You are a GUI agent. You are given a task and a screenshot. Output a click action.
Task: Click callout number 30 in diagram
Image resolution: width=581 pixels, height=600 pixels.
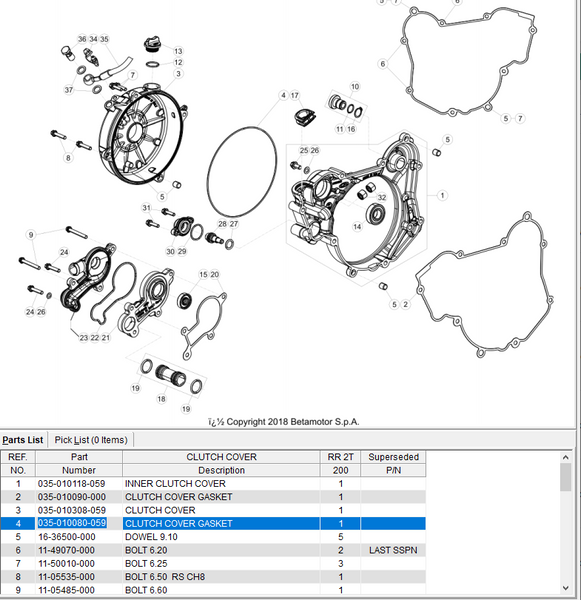coord(171,251)
